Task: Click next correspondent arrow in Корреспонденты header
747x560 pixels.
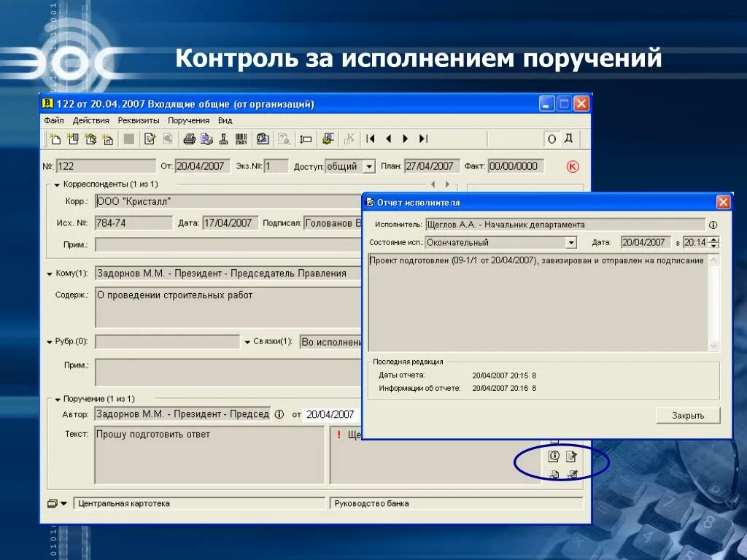Action: 447,184
